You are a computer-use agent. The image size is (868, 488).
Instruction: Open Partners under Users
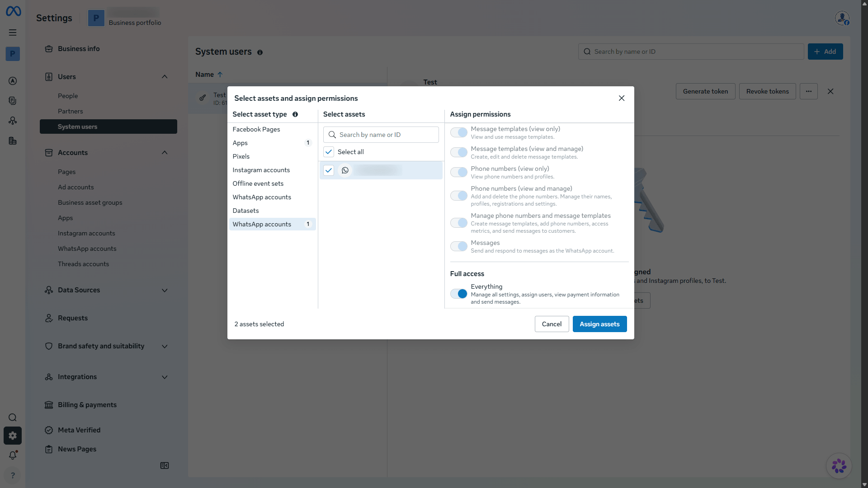tap(71, 111)
